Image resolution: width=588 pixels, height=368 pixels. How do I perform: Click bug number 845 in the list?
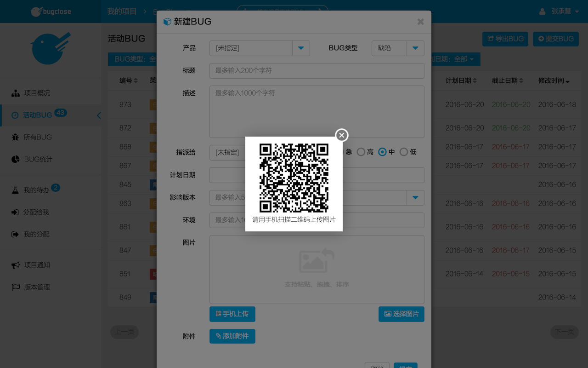(x=125, y=184)
